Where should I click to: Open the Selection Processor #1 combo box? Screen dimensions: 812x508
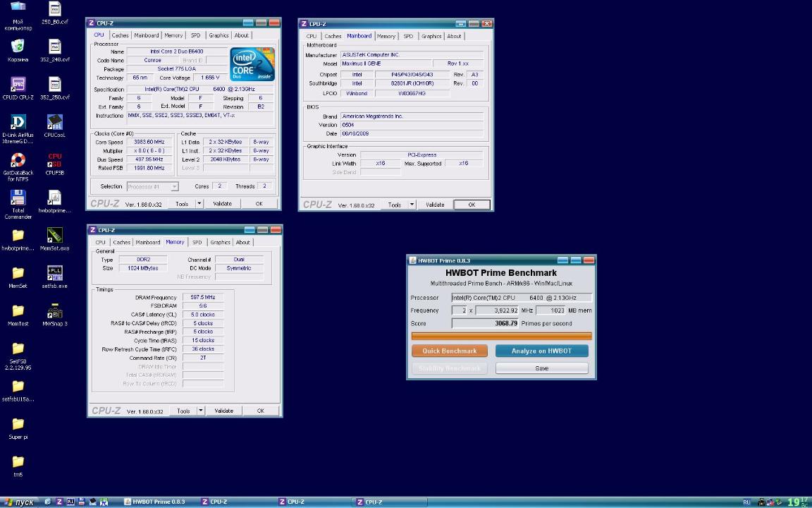tap(153, 186)
